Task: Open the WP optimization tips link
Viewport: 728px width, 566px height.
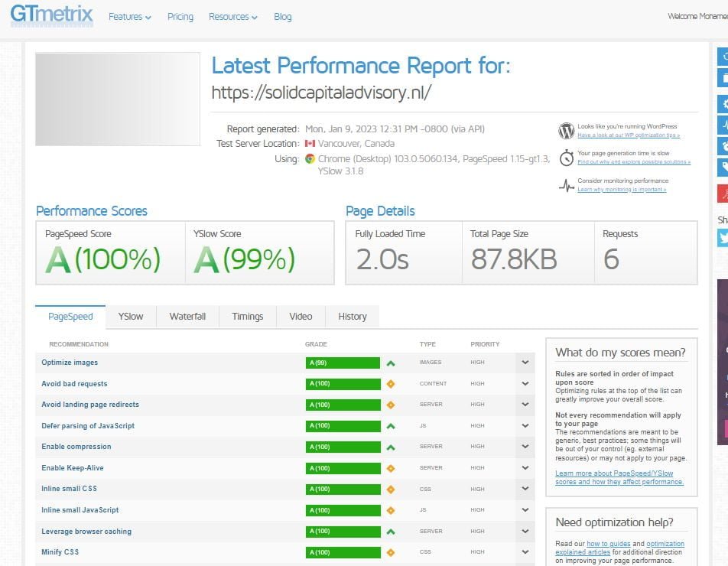Action: [x=628, y=135]
